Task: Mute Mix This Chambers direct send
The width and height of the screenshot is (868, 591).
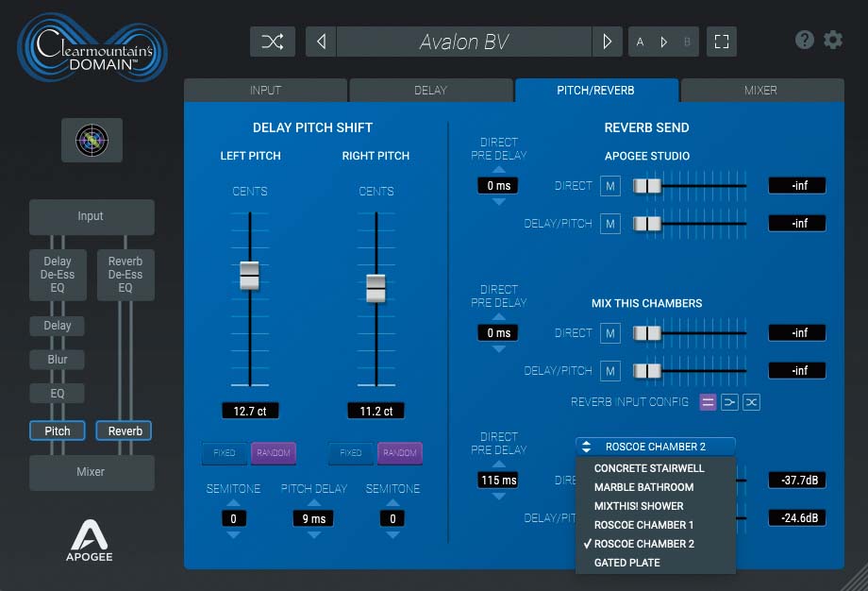Action: click(x=610, y=333)
